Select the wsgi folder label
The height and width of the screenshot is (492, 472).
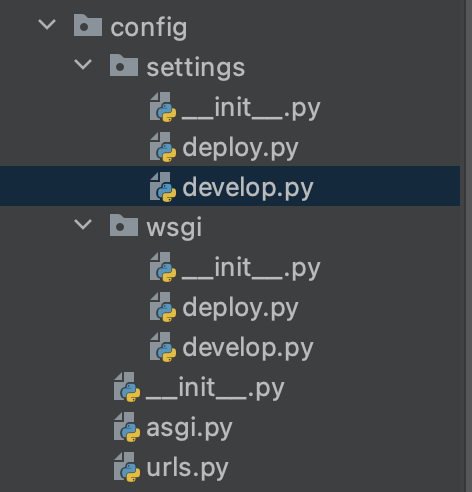174,228
